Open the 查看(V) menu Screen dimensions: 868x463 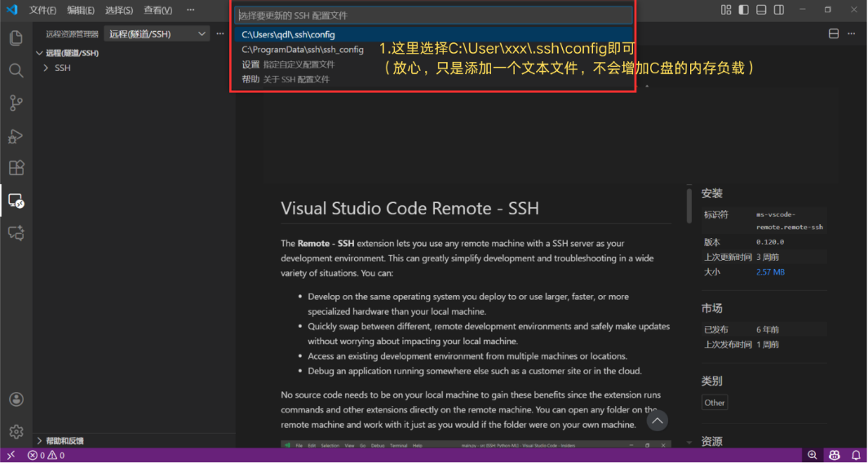coord(157,10)
